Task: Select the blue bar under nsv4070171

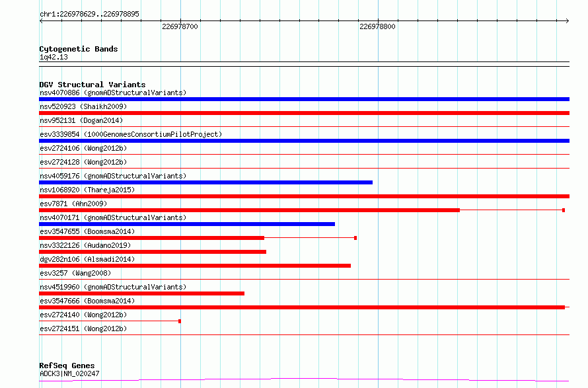Action: point(187,224)
